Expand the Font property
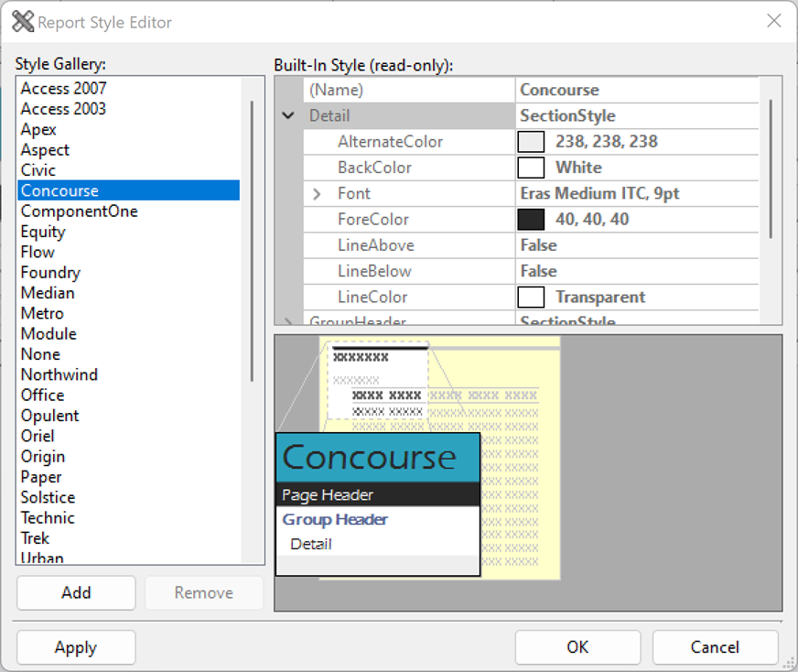This screenshot has height=672, width=798. coord(317,194)
